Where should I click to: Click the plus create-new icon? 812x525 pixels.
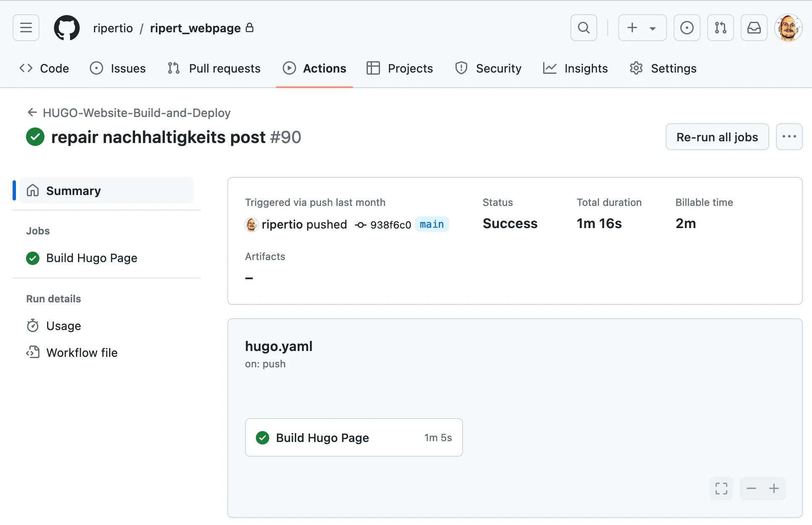632,28
